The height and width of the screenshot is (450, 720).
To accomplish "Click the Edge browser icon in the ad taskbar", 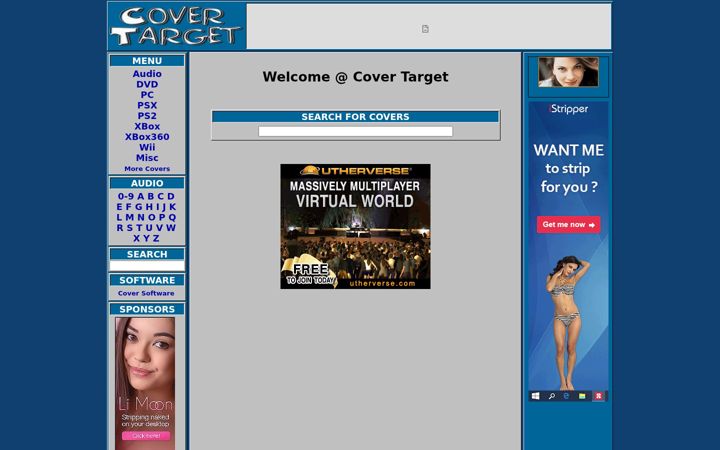I will (x=567, y=396).
